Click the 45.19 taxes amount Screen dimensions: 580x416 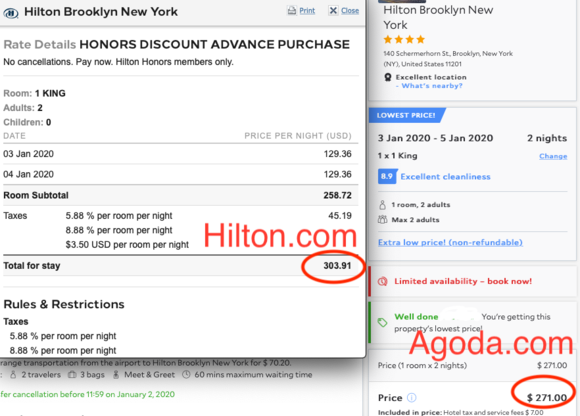340,216
